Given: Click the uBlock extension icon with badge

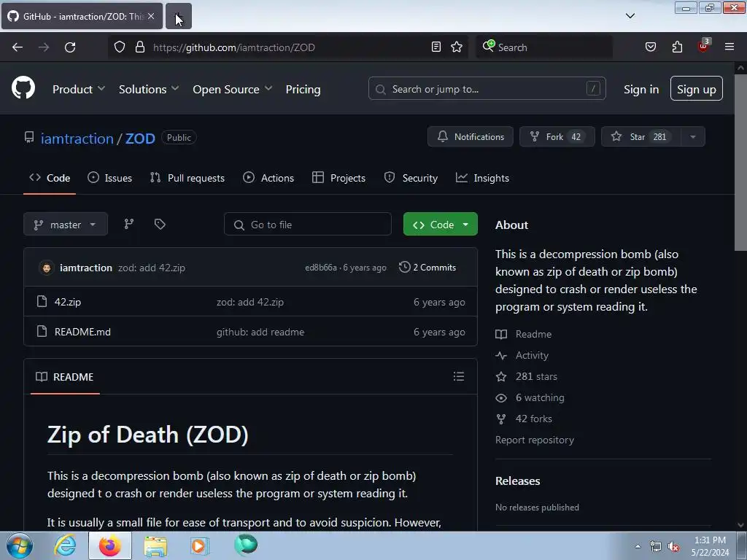Looking at the screenshot, I should (704, 46).
